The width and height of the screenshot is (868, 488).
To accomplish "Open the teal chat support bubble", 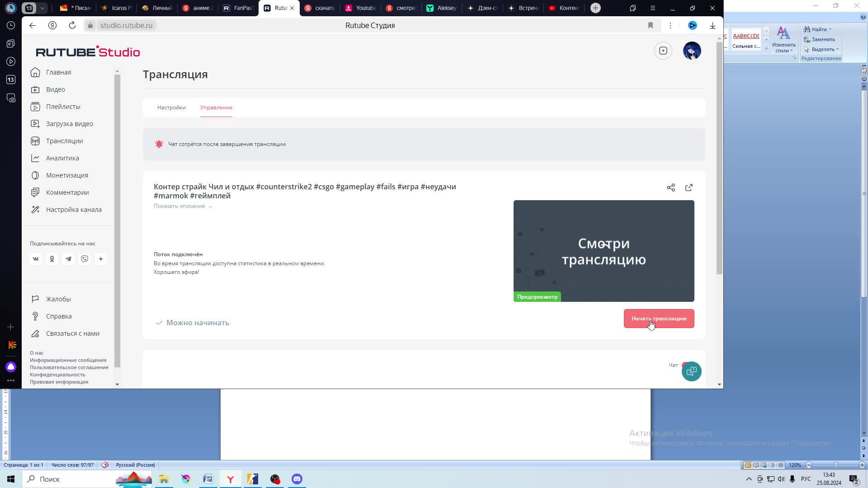I will tap(691, 371).
